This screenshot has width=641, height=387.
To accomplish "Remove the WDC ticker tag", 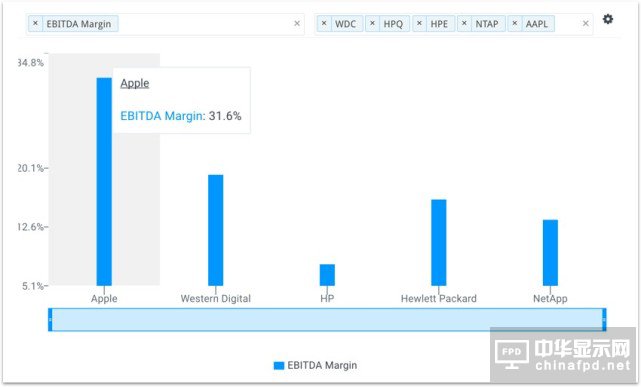I will point(324,23).
